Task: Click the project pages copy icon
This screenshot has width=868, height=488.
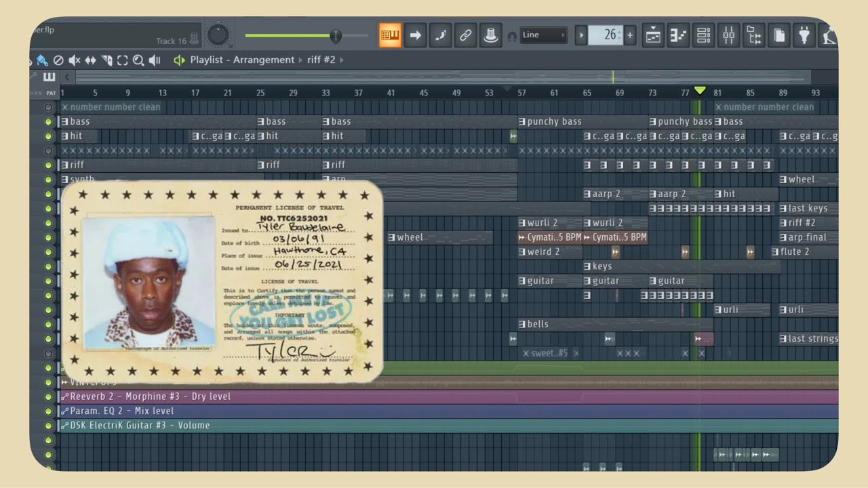Action: (778, 35)
